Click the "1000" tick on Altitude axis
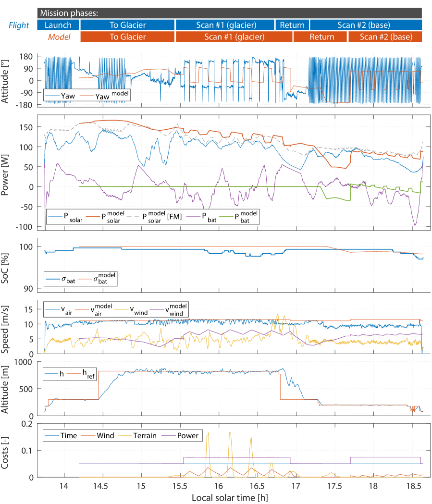 pyautogui.click(x=24, y=362)
